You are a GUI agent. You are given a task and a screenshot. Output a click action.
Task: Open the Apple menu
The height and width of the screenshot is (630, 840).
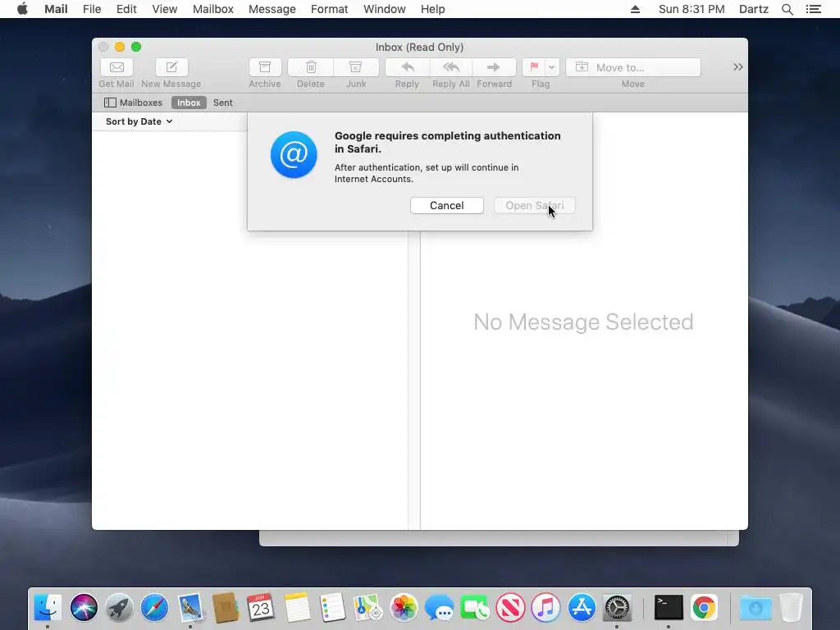click(22, 9)
